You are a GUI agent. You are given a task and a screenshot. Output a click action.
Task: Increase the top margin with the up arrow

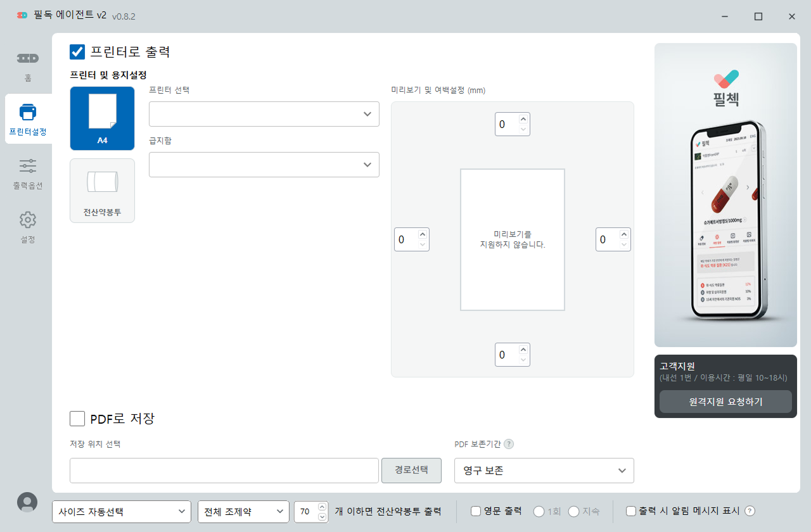[523, 119]
